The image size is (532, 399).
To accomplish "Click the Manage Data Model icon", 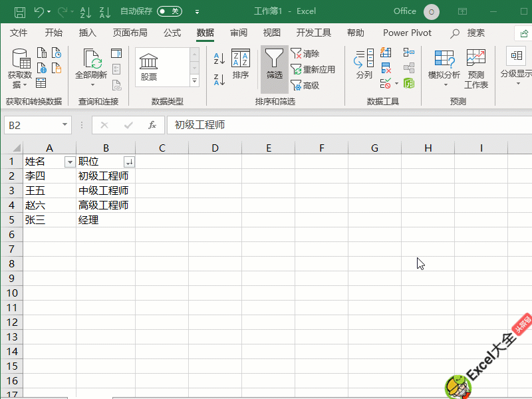I will tap(409, 84).
